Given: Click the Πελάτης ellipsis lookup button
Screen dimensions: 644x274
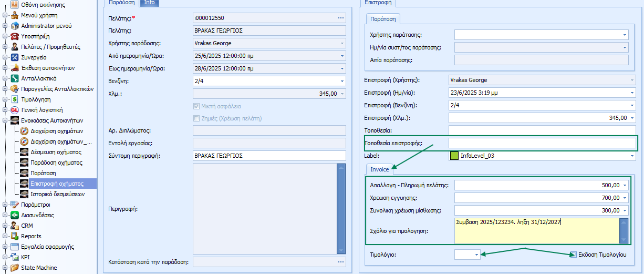Looking at the screenshot, I should click(x=340, y=18).
